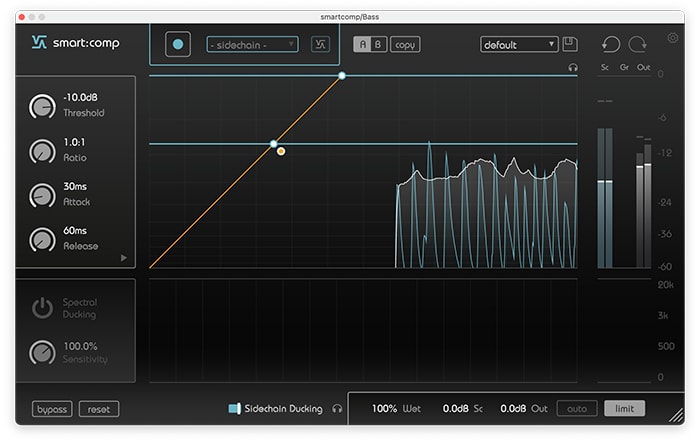This screenshot has height=441, width=700.
Task: Click the bypass button
Action: click(x=52, y=409)
